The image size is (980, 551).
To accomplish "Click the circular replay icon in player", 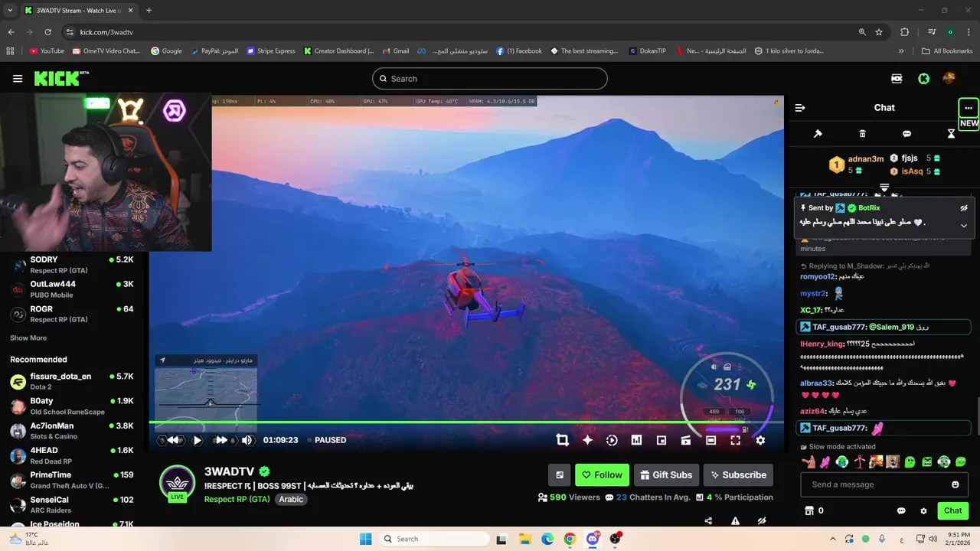I will [612, 440].
